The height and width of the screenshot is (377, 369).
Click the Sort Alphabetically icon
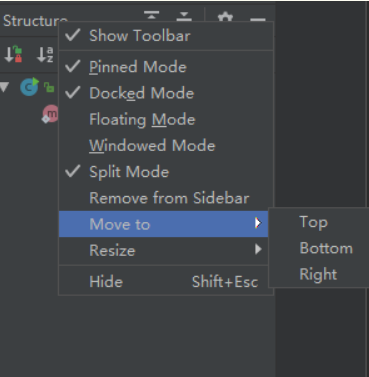click(45, 54)
